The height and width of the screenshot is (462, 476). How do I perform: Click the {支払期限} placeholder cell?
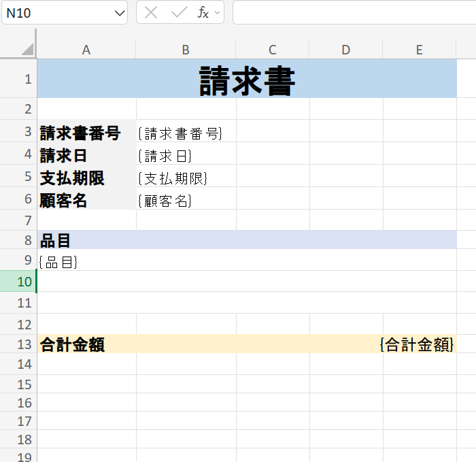click(186, 176)
